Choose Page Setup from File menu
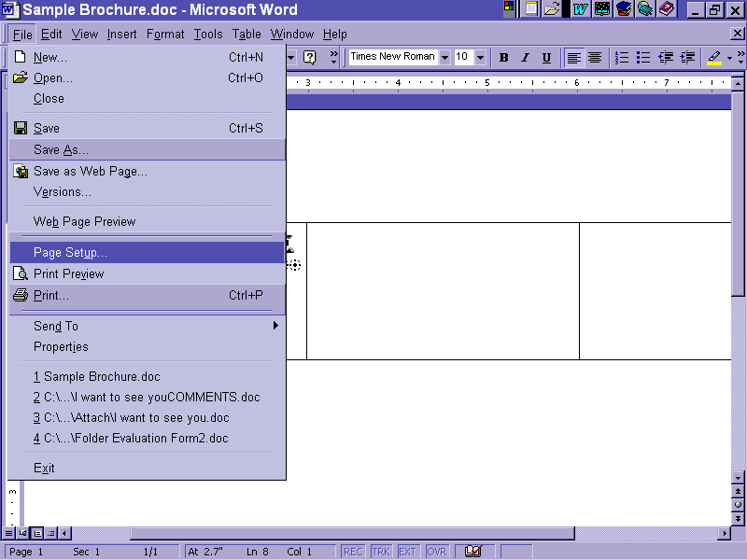 click(x=70, y=252)
